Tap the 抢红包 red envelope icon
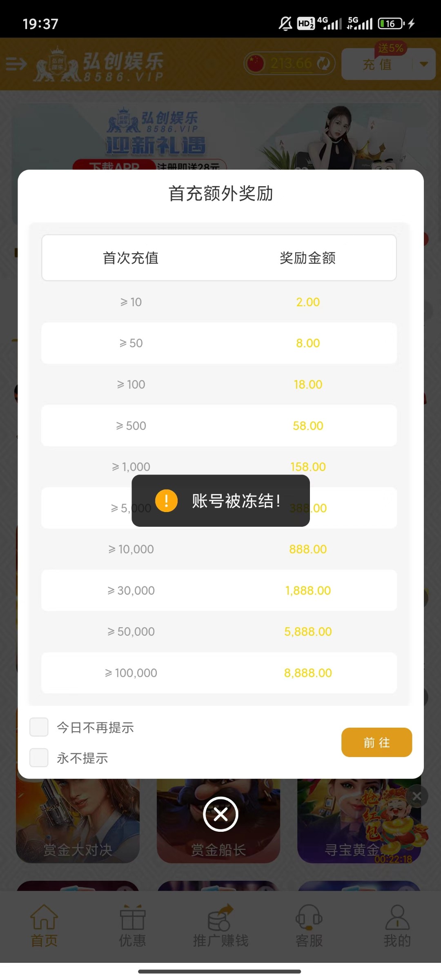 [x=392, y=821]
